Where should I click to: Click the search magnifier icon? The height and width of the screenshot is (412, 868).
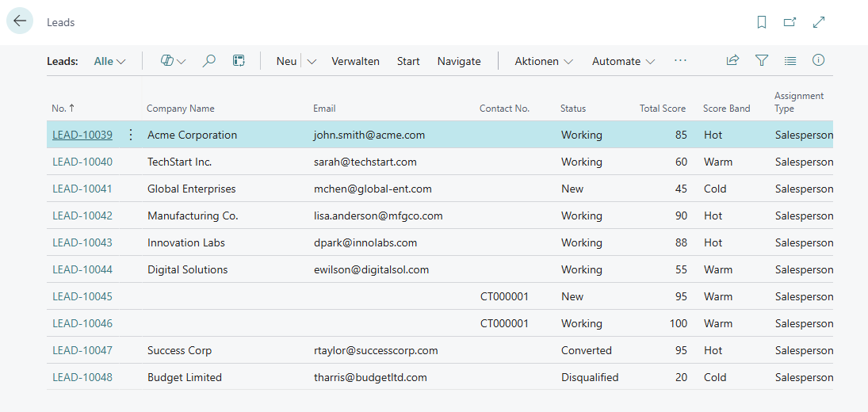pyautogui.click(x=208, y=61)
